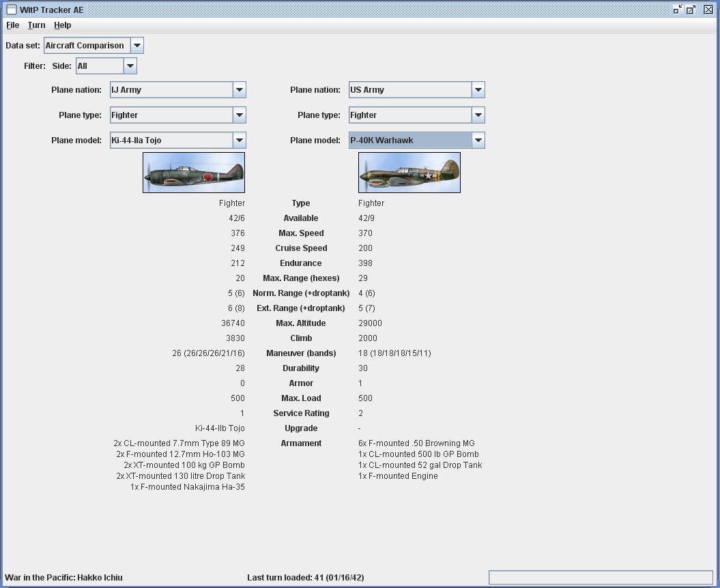Click the 18 (18/18/18/15/11) maneuver value
Screen dimensions: 720x588
[x=395, y=353]
